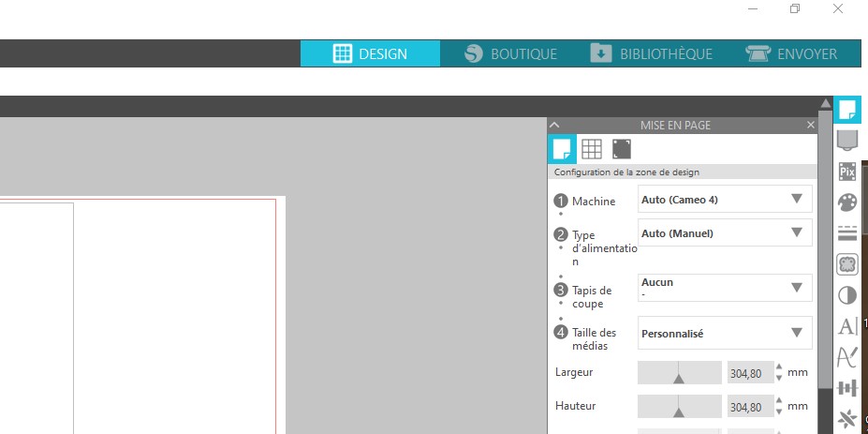Open the Line Style panel icon

coord(847,233)
